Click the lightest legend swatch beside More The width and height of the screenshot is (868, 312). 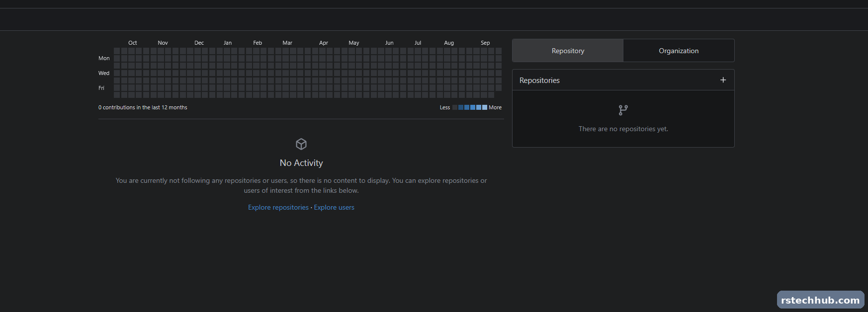[x=485, y=107]
